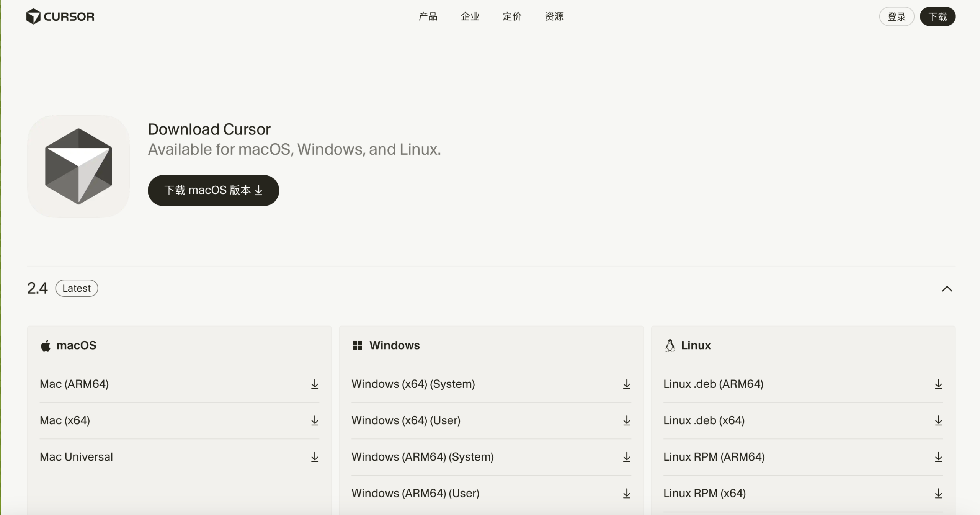Image resolution: width=980 pixels, height=515 pixels.
Task: Click the Cursor logo in header
Action: point(60,16)
